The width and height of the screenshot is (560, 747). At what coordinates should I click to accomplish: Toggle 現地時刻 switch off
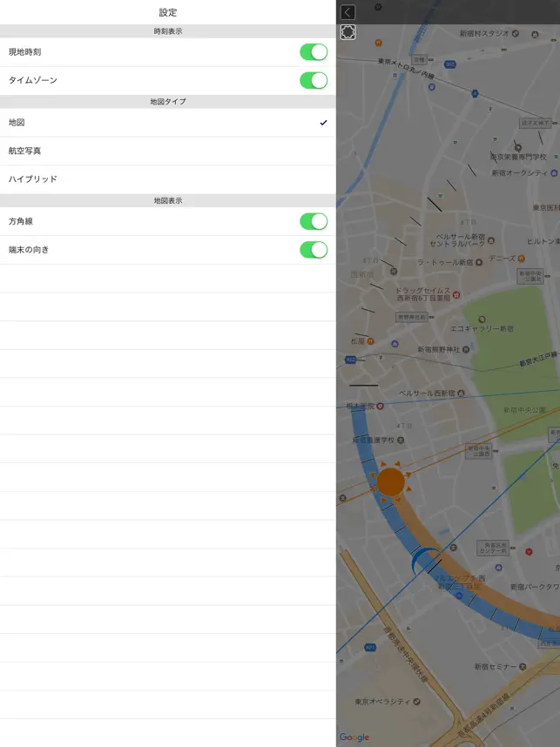coord(314,52)
